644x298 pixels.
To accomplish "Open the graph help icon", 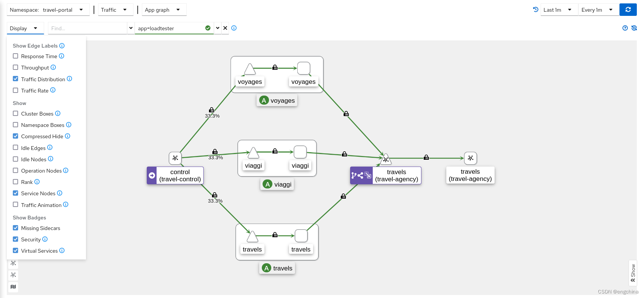I will click(625, 28).
